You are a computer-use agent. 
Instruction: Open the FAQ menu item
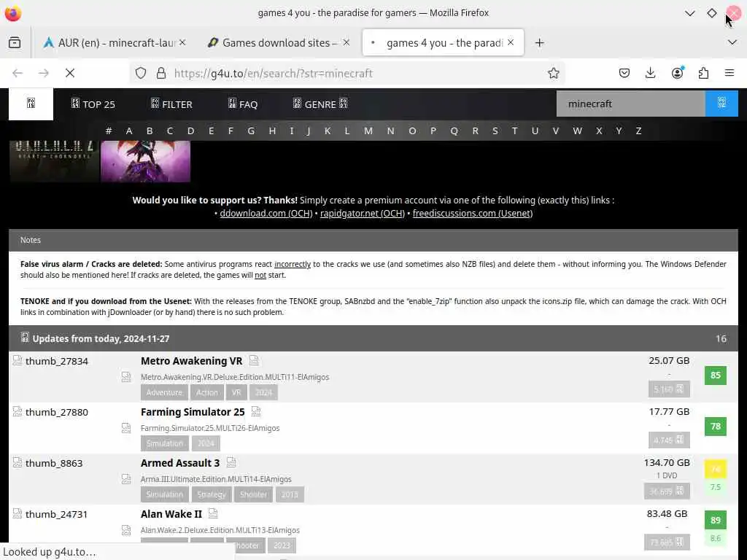242,104
